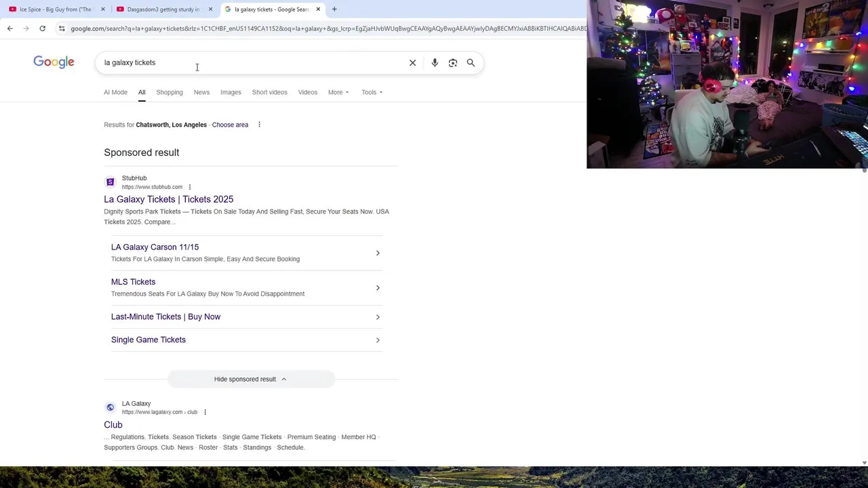Start voice search with the microphone icon

(435, 62)
